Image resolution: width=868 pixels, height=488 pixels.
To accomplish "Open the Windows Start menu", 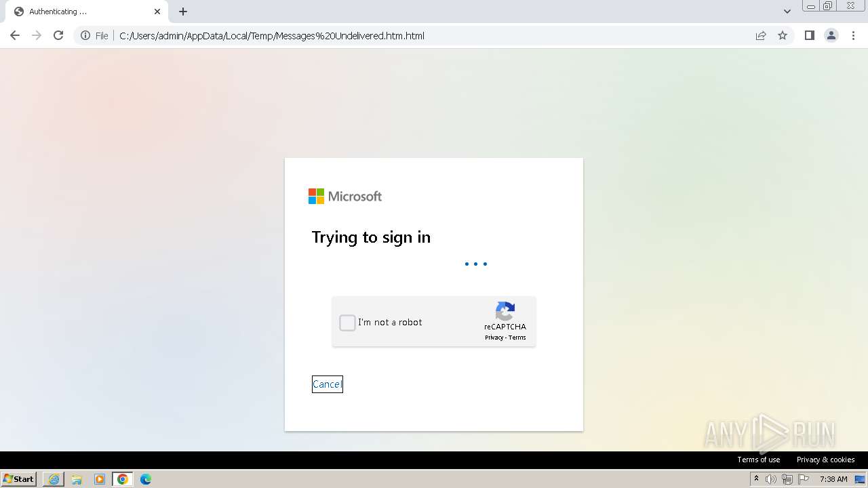I will point(19,479).
